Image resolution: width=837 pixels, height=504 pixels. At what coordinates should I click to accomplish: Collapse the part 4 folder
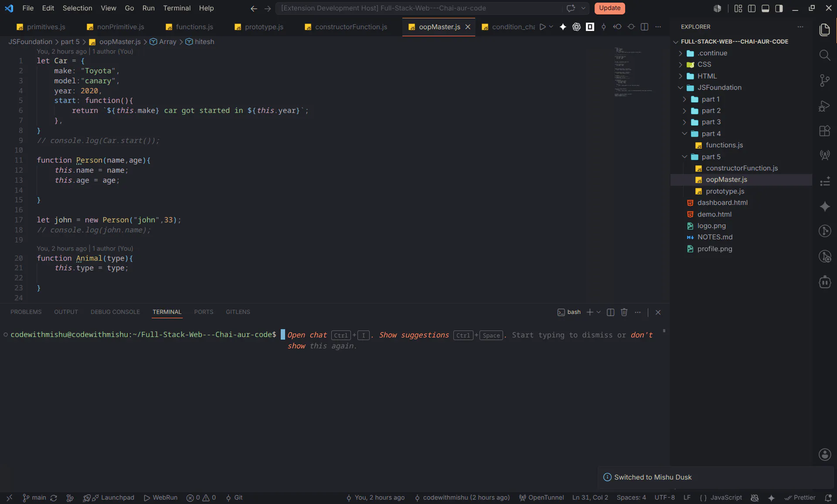click(684, 134)
